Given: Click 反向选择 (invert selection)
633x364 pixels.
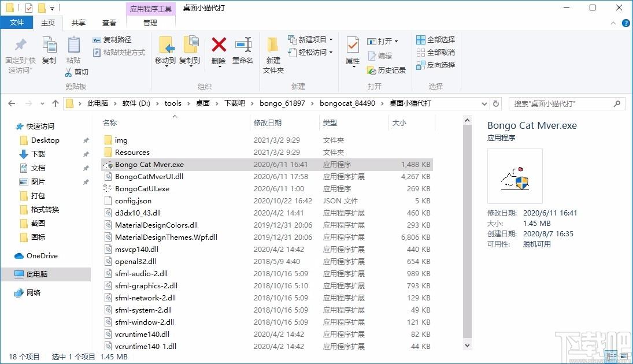Looking at the screenshot, I should 436,65.
